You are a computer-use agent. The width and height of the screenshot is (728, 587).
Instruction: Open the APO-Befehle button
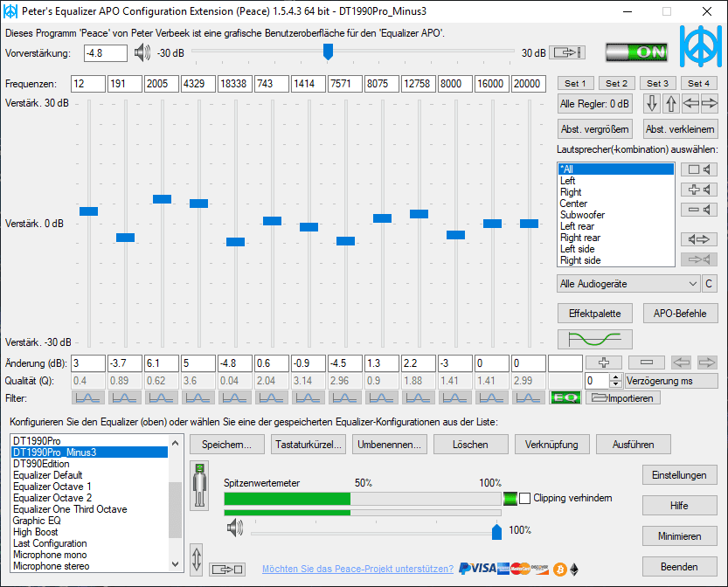click(x=680, y=314)
